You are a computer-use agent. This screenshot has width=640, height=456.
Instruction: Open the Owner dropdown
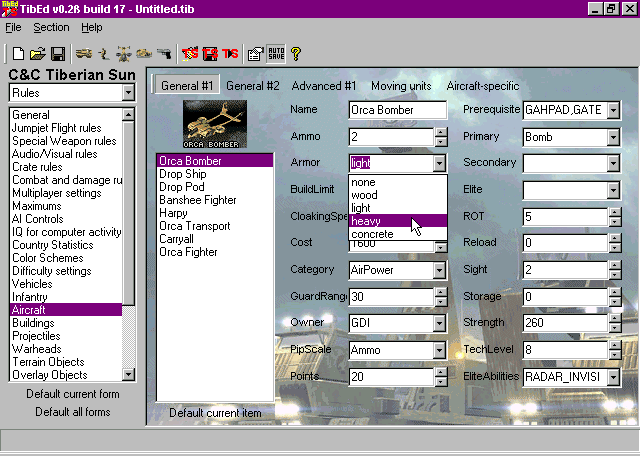(439, 323)
